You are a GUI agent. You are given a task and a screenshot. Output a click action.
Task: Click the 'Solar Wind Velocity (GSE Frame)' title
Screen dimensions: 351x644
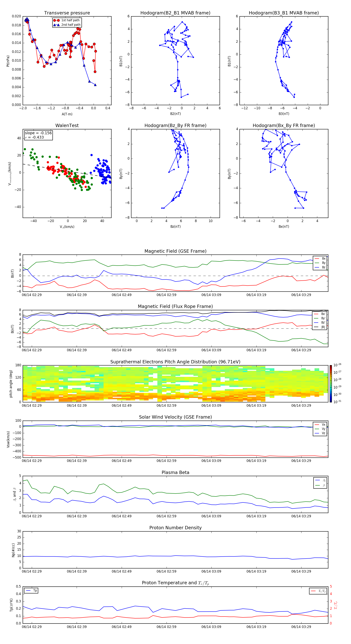point(175,417)
